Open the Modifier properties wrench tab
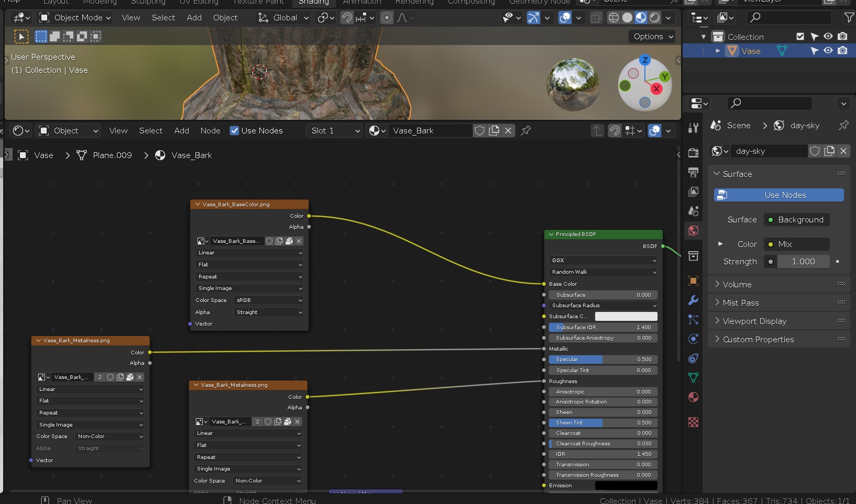Viewport: 856px width, 504px height. pos(693,300)
